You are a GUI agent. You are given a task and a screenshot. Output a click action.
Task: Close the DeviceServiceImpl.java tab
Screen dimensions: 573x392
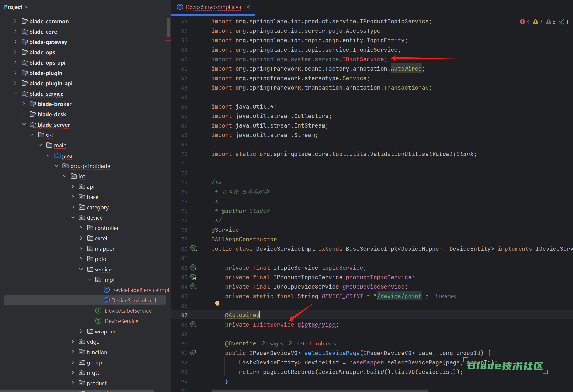(248, 7)
